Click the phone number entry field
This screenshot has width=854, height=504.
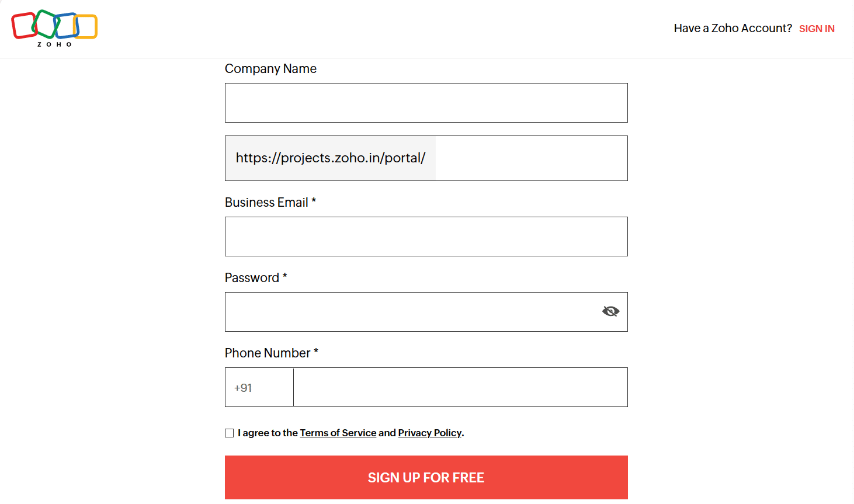click(x=460, y=387)
